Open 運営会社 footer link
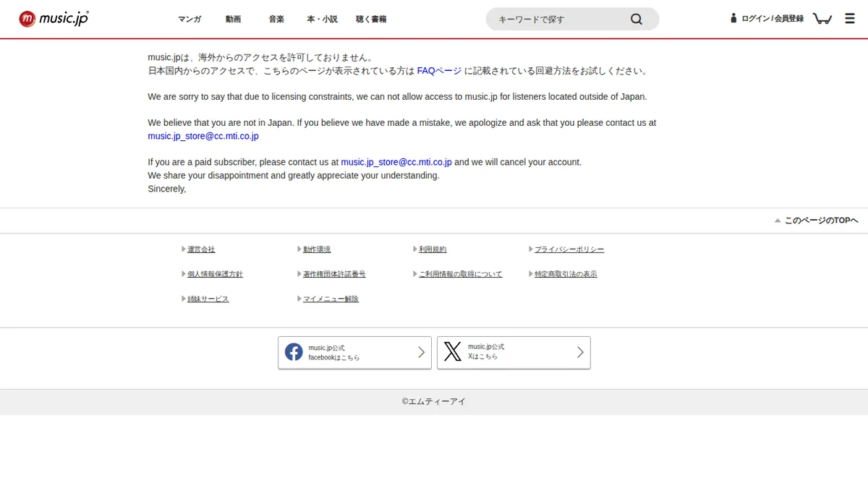Screen dimensions: 868x488 coord(201,249)
